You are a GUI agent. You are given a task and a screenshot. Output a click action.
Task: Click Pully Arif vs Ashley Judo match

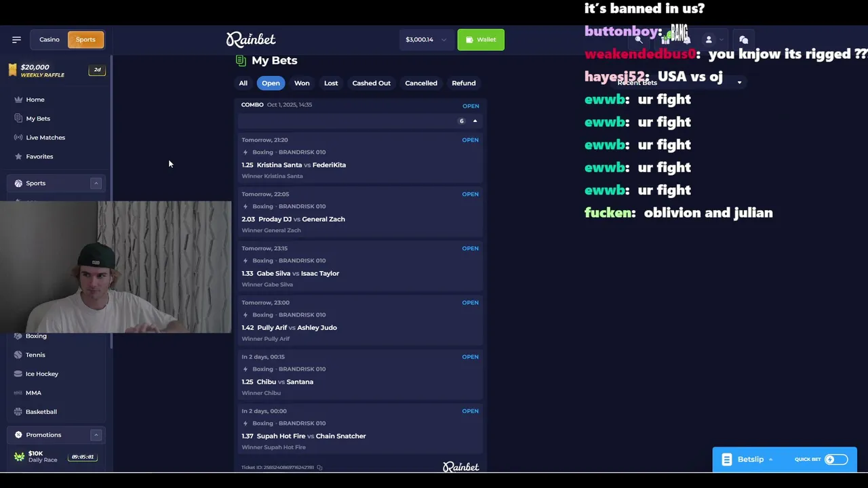click(297, 327)
